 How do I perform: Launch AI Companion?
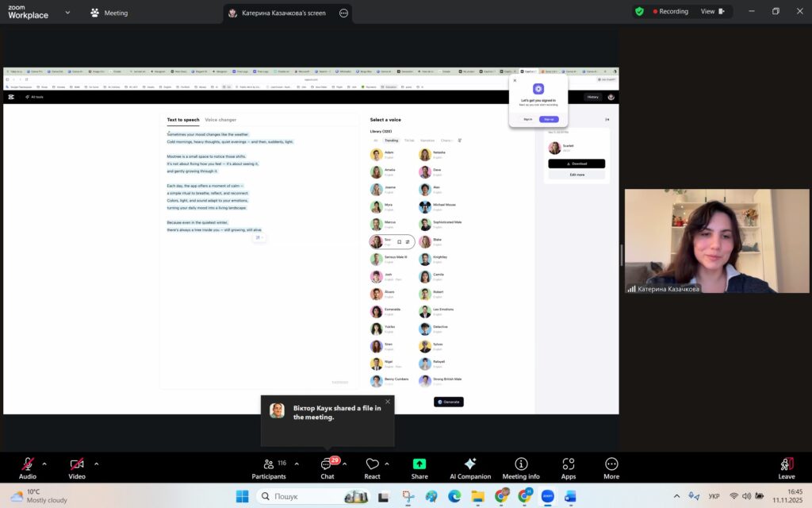point(469,465)
